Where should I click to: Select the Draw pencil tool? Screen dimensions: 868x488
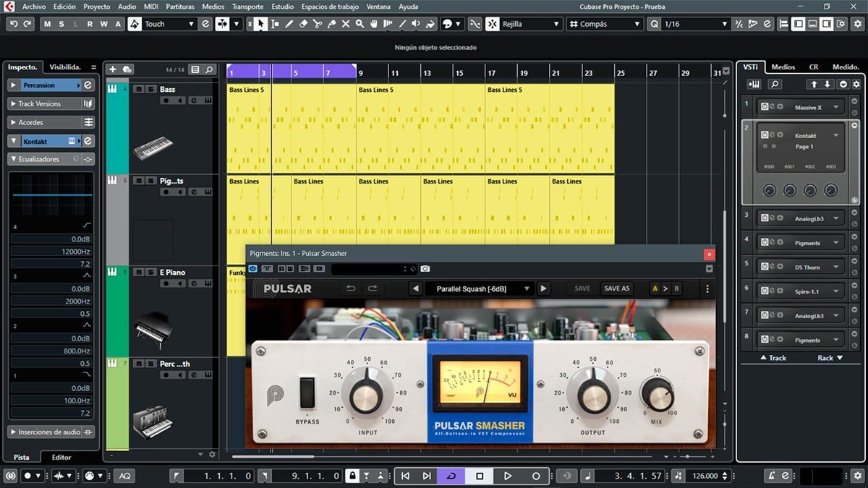289,24
